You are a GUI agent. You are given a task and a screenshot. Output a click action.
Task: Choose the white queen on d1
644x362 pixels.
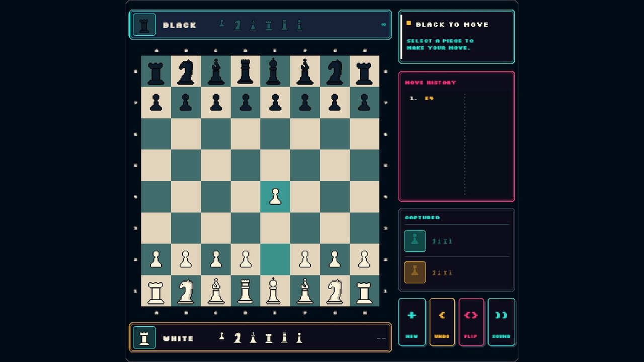(x=246, y=291)
